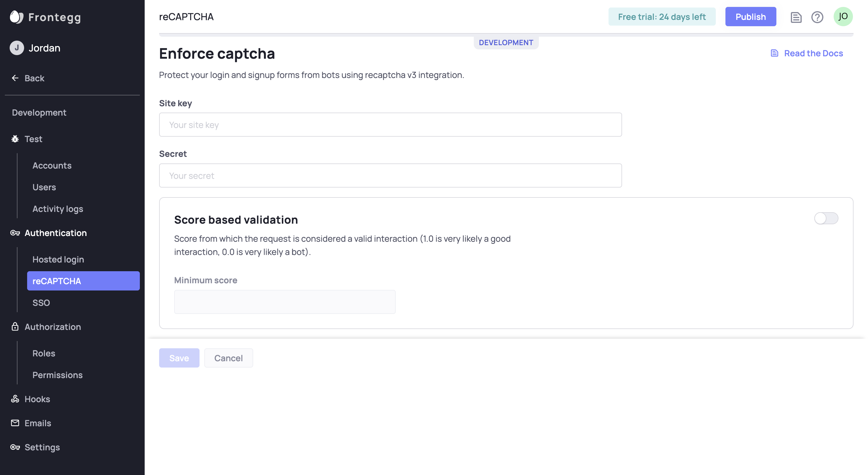Image resolution: width=868 pixels, height=475 pixels.
Task: Click the Test bug icon
Action: point(15,139)
